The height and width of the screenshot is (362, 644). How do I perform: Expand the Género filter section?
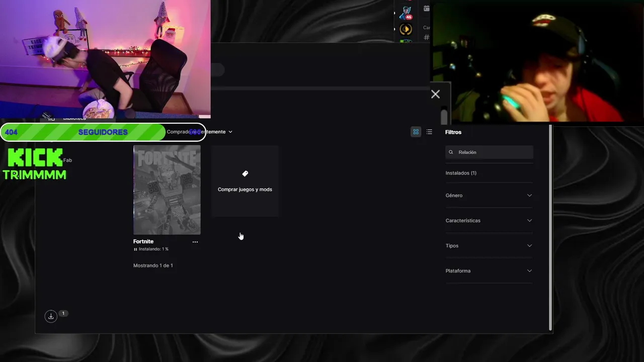[489, 195]
